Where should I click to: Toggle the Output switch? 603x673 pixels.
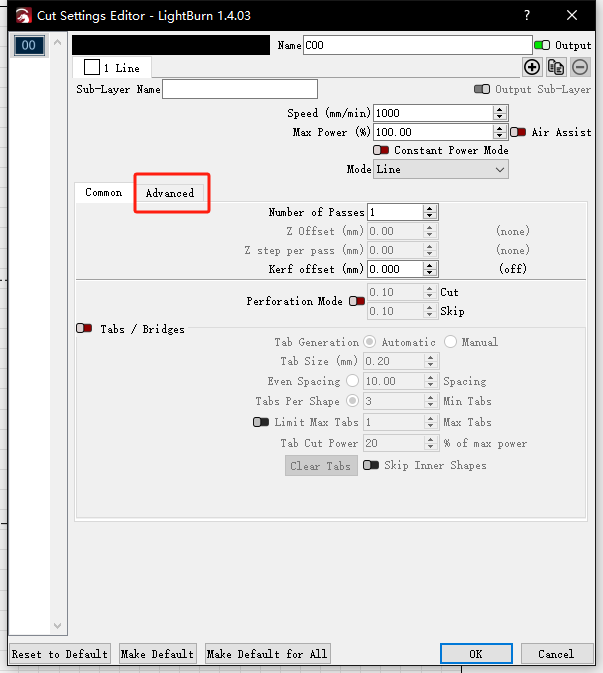[542, 45]
